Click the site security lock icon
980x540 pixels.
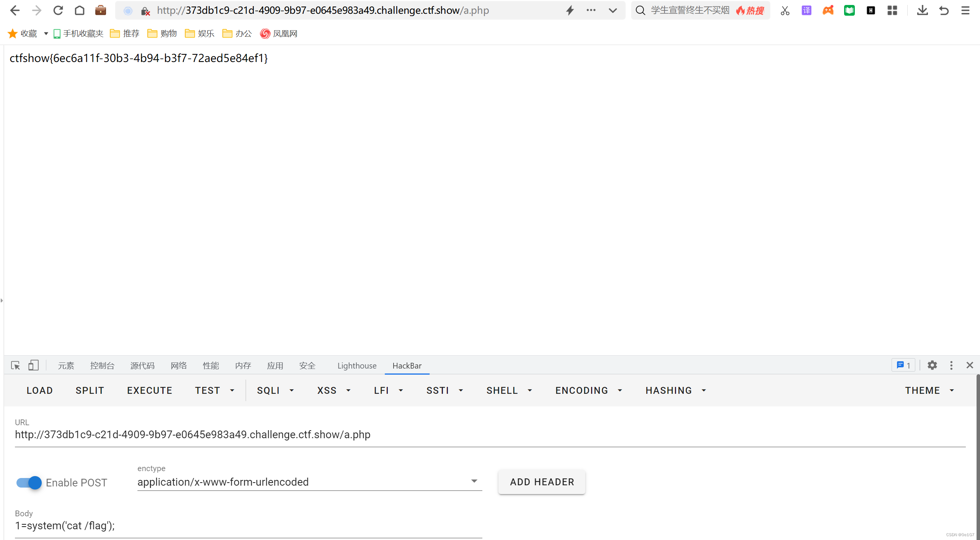coord(145,10)
